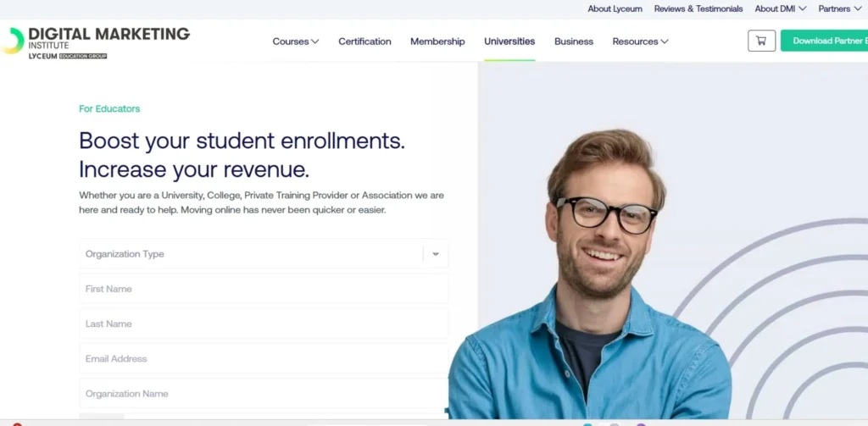Focus the First Name field
Screen dimensions: 868x426
tap(264, 289)
